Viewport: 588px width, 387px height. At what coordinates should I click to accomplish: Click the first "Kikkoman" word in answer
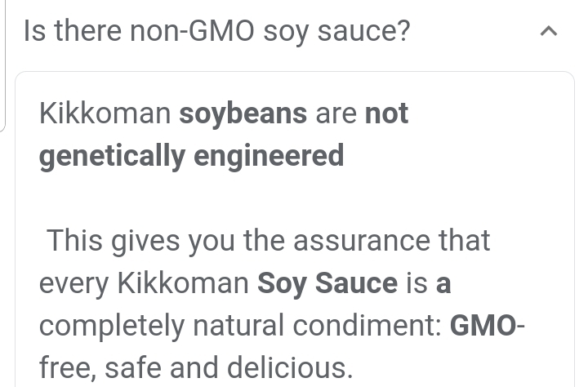click(105, 114)
